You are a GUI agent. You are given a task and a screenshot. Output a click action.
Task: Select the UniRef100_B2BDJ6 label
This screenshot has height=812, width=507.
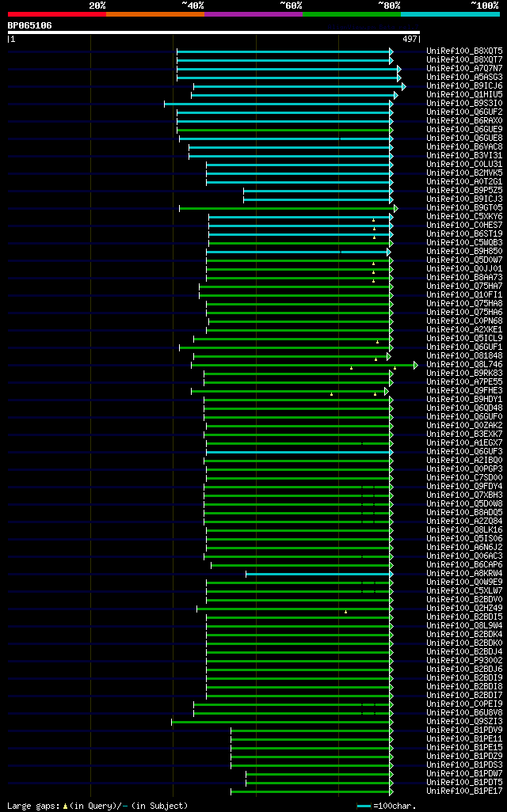coord(464,669)
